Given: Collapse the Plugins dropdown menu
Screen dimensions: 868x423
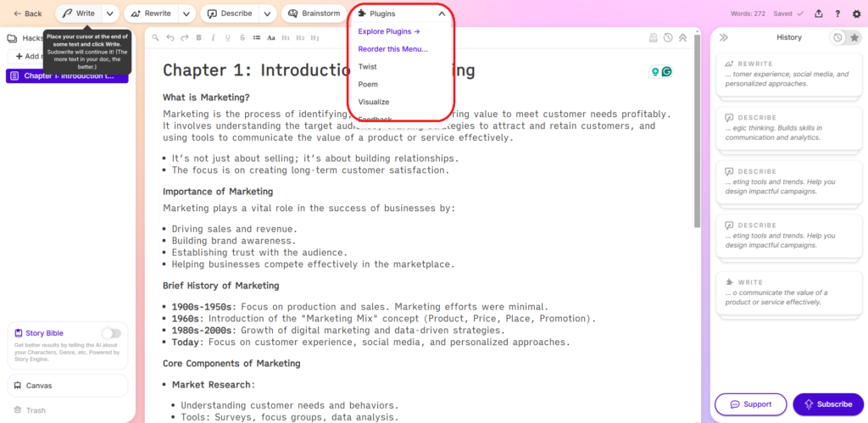Looking at the screenshot, I should coord(442,14).
